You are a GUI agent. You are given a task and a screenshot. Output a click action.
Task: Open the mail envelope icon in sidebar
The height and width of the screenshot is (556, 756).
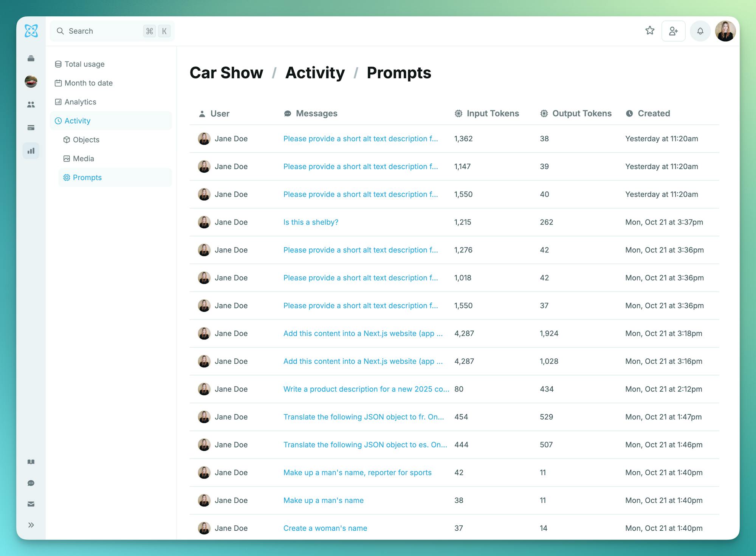pyautogui.click(x=31, y=504)
